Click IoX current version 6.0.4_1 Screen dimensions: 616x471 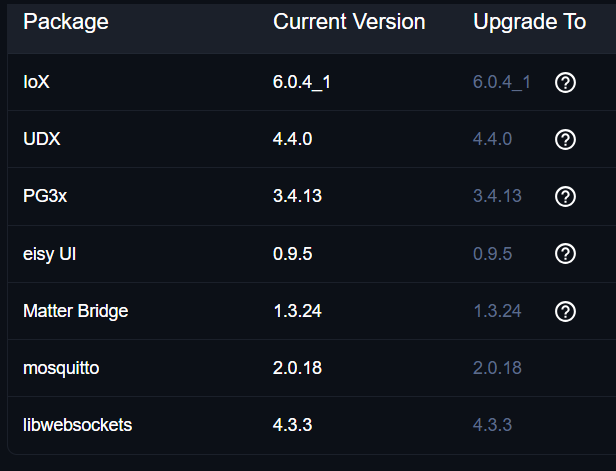click(302, 82)
